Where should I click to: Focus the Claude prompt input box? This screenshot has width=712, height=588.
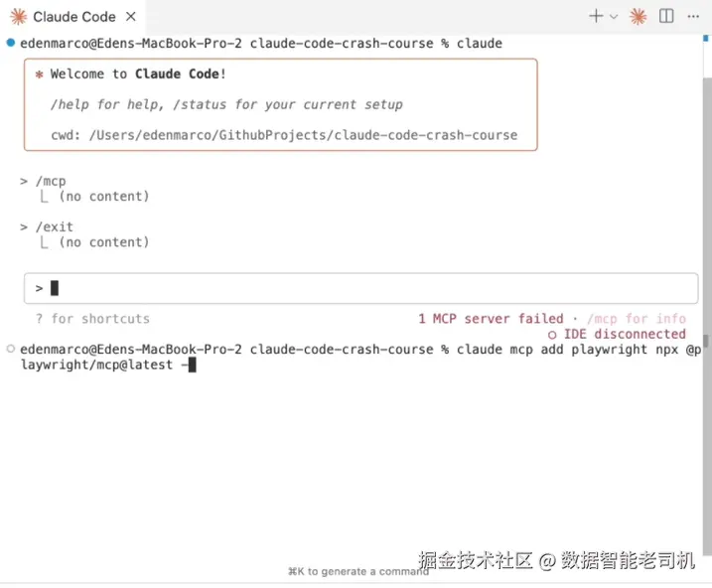361,288
